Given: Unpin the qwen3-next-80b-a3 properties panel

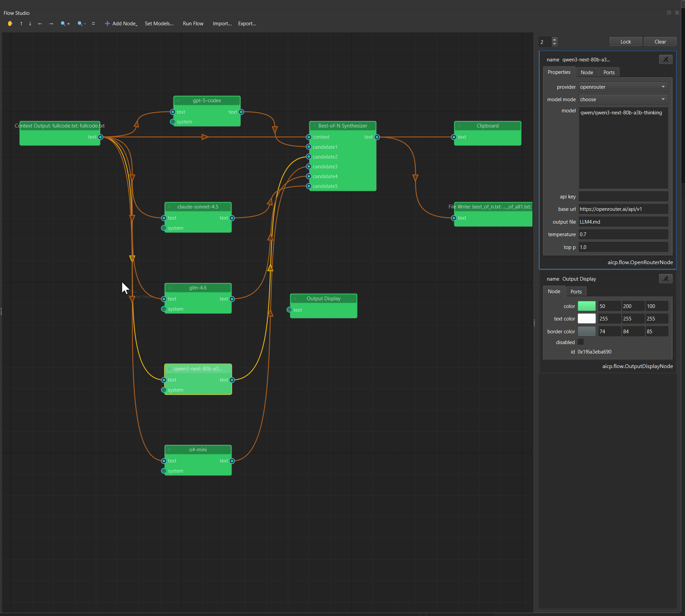Looking at the screenshot, I should point(665,60).
